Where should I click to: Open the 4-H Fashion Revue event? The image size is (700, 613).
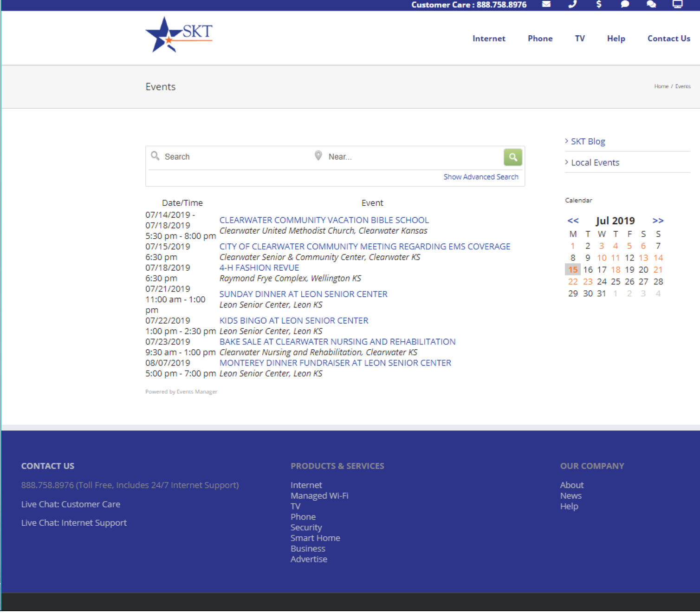[x=259, y=268]
